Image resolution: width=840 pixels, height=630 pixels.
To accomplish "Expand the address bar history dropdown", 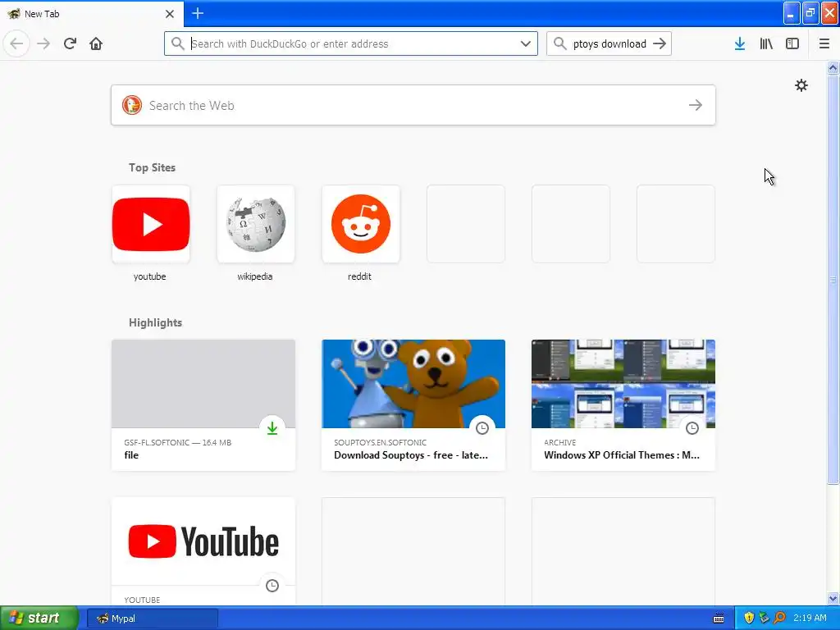I will [x=526, y=44].
